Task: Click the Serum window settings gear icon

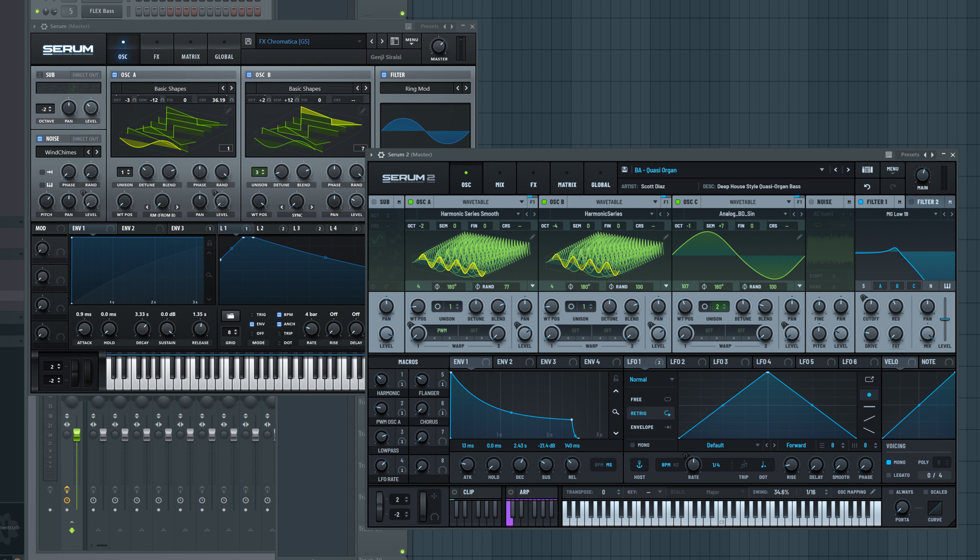Action: [x=44, y=26]
